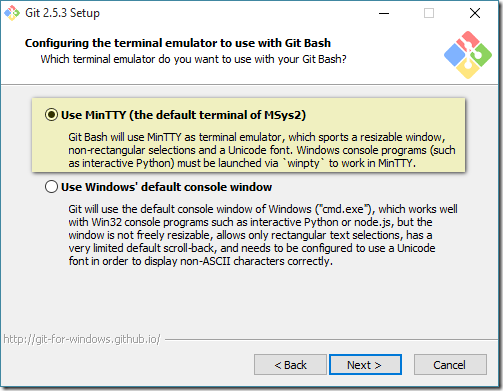Click the empty gray area below the option descriptions
503x391 pixels.
tap(250, 300)
